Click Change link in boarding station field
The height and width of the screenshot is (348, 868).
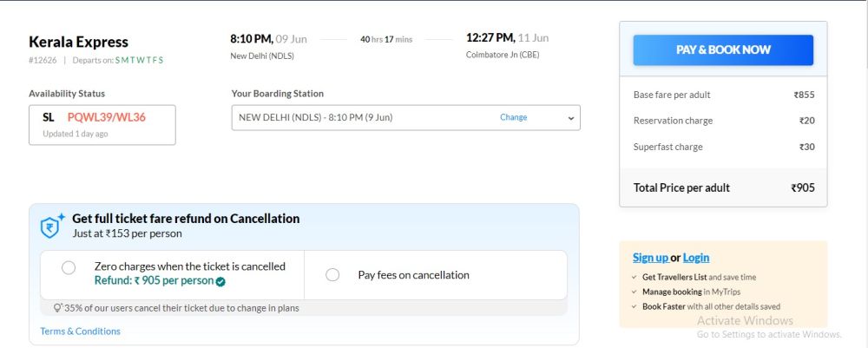(x=513, y=118)
